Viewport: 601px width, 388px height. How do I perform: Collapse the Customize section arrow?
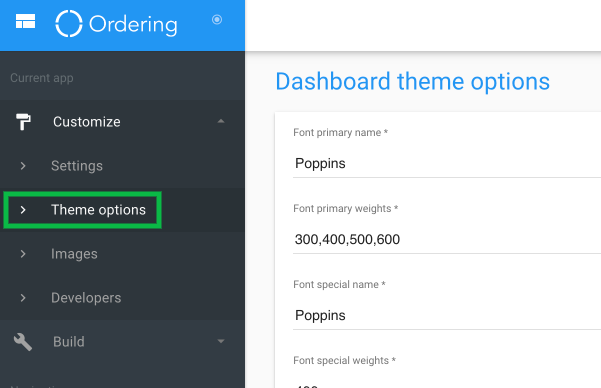pyautogui.click(x=221, y=121)
